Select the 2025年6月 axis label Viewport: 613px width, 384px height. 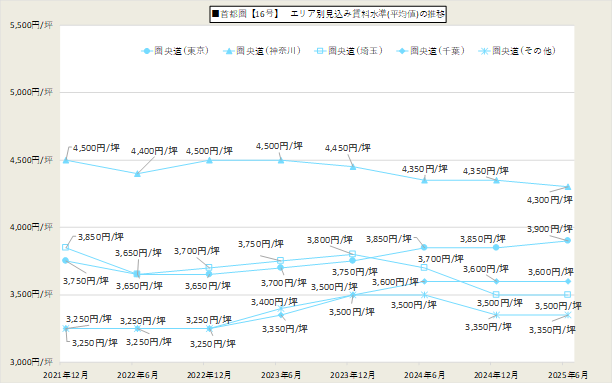pyautogui.click(x=568, y=375)
